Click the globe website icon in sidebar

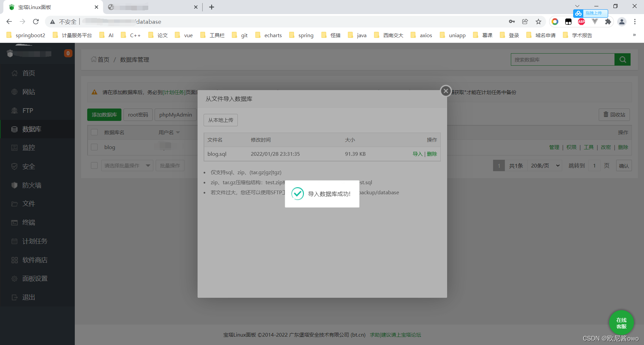point(14,92)
